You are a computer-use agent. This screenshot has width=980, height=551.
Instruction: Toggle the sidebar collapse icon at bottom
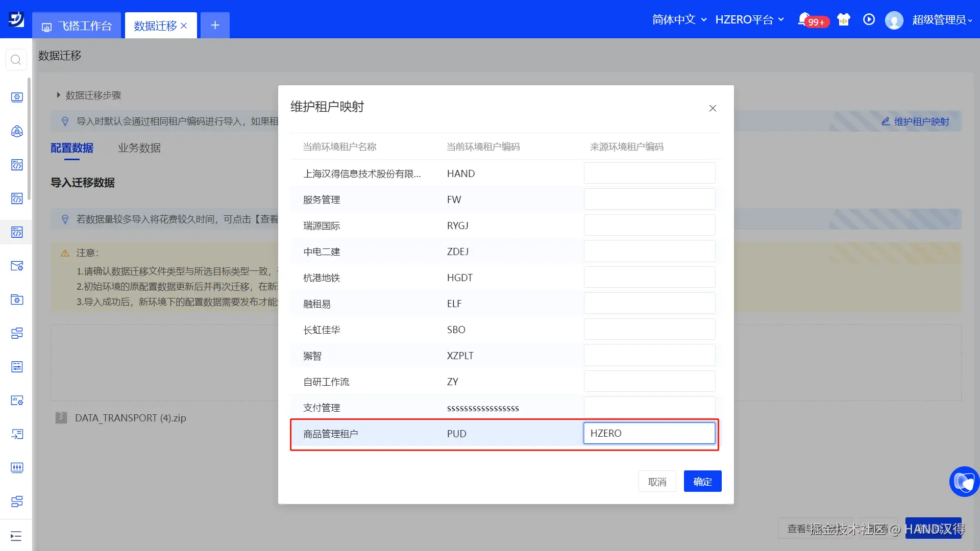[16, 536]
